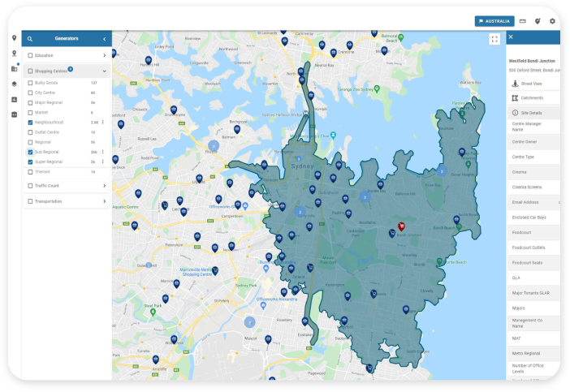Open the layers icon in left sidebar
570x392 pixels.
click(x=14, y=84)
